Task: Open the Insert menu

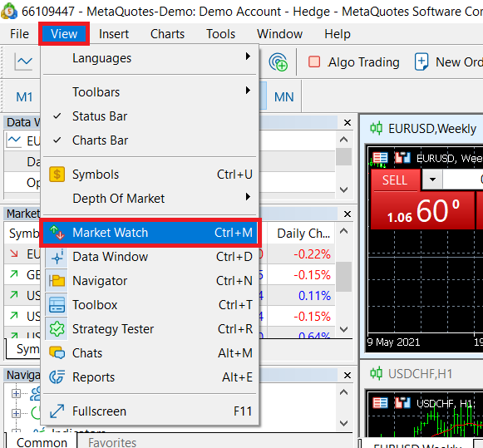Action: (114, 34)
